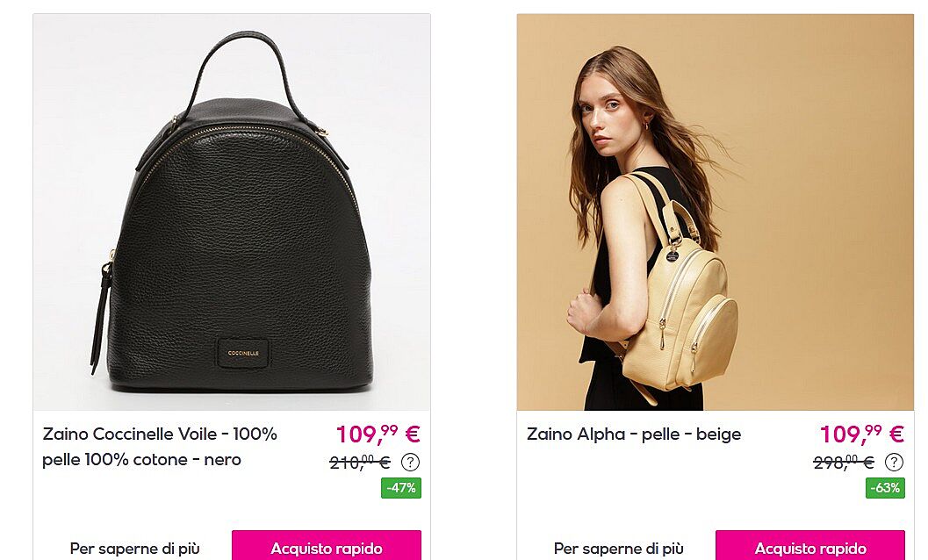928x560 pixels.
Task: Click the struck-through 298,00 € original price
Action: (x=844, y=462)
